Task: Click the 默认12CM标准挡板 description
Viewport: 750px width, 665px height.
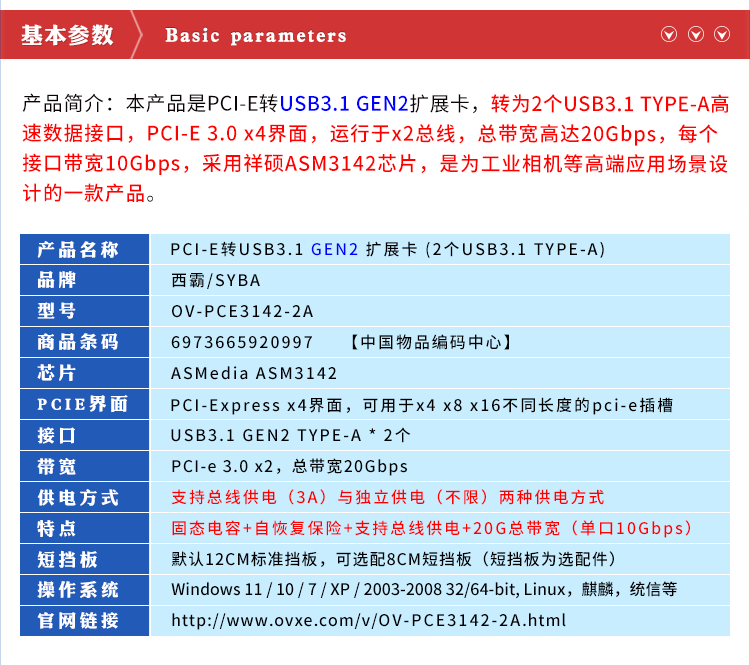Action: point(394,559)
